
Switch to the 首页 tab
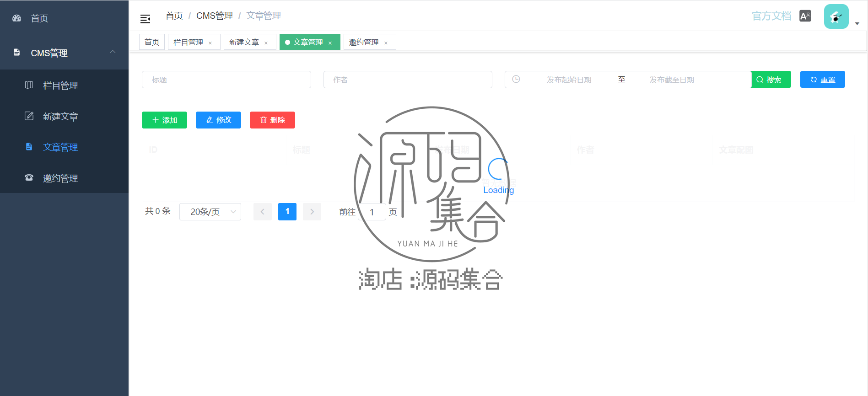click(152, 42)
